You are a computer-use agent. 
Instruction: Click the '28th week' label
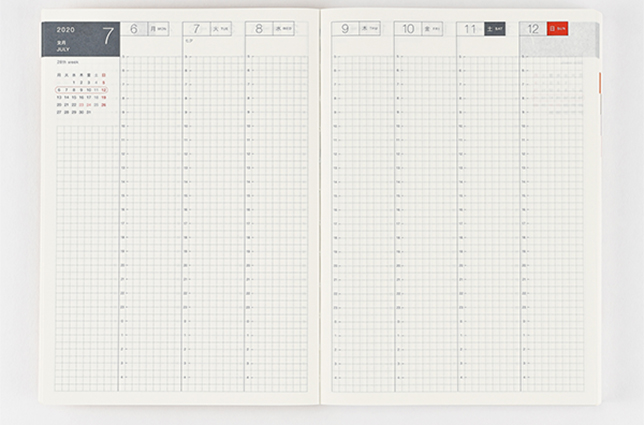tap(68, 62)
